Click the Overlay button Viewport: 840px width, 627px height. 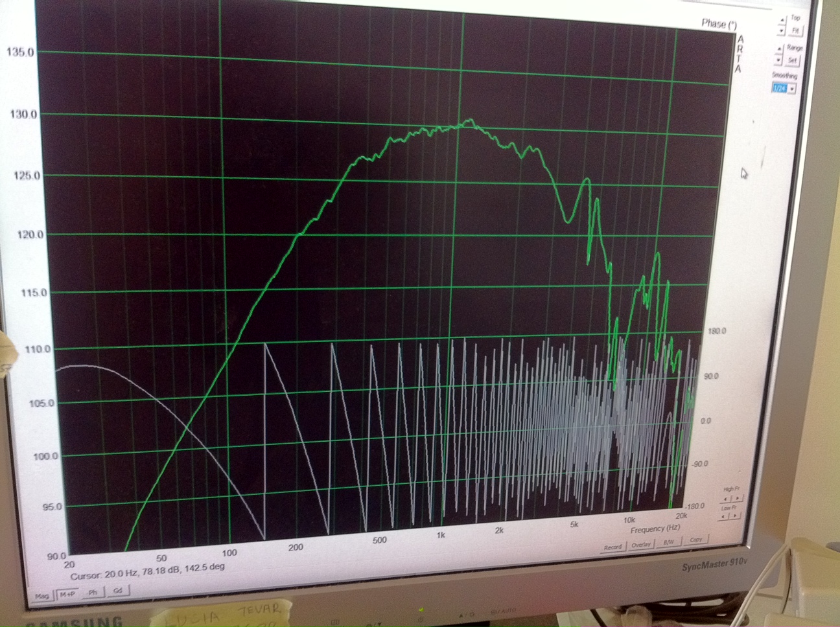(641, 545)
